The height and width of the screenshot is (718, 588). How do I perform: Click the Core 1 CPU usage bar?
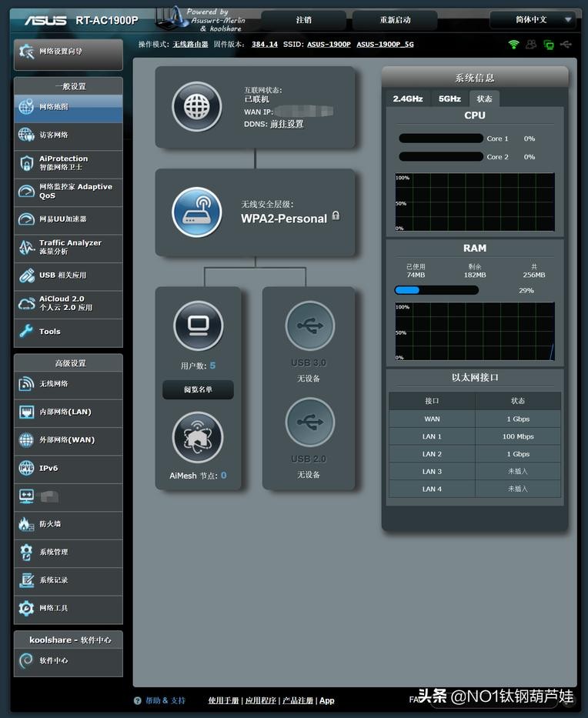click(x=441, y=139)
